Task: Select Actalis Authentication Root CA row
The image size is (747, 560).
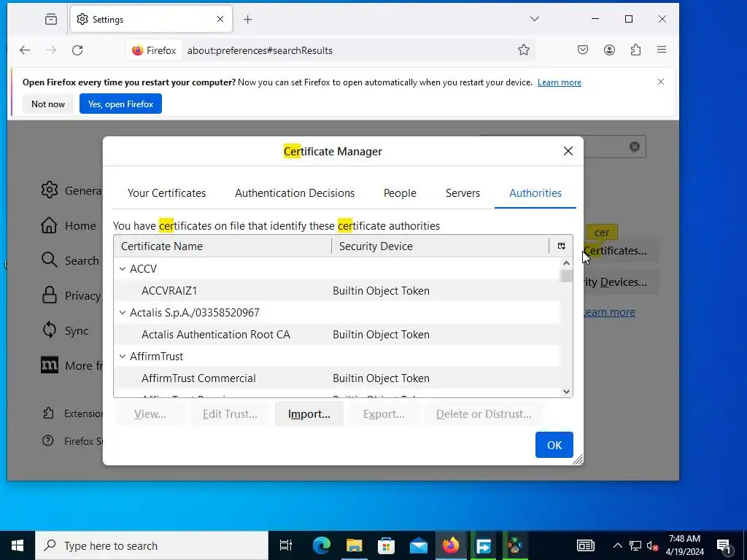Action: point(337,334)
